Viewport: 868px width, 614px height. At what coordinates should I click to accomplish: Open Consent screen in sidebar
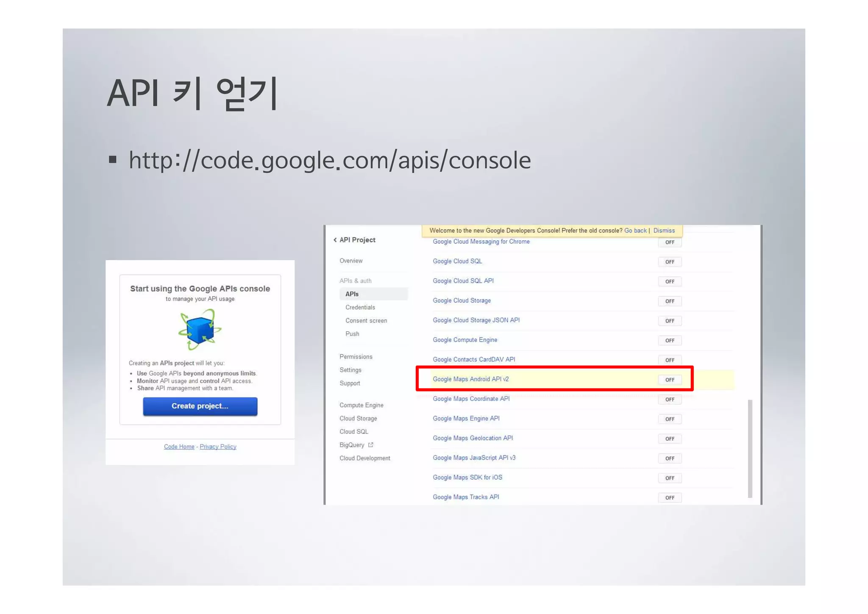366,320
